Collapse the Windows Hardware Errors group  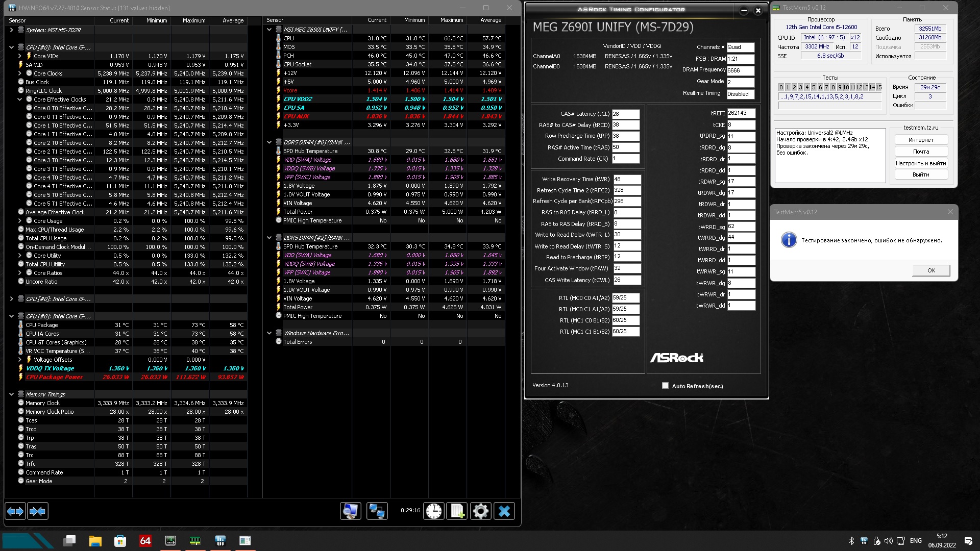pyautogui.click(x=269, y=333)
